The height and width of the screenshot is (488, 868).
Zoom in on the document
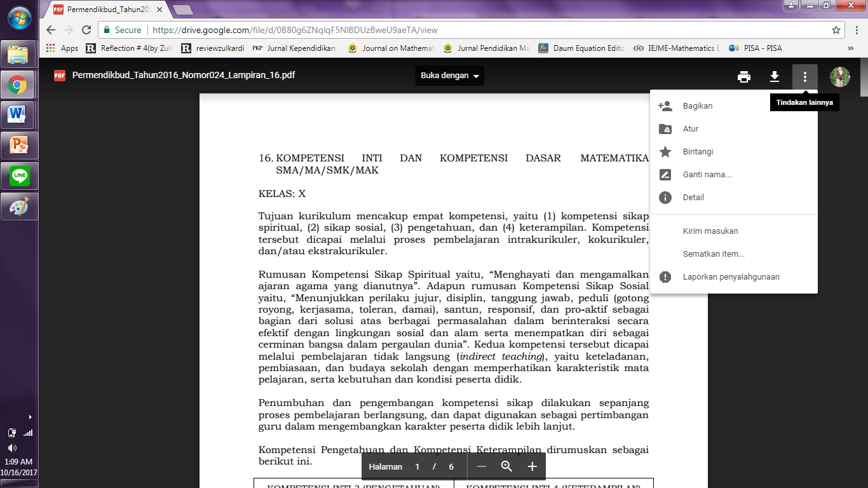coord(531,466)
